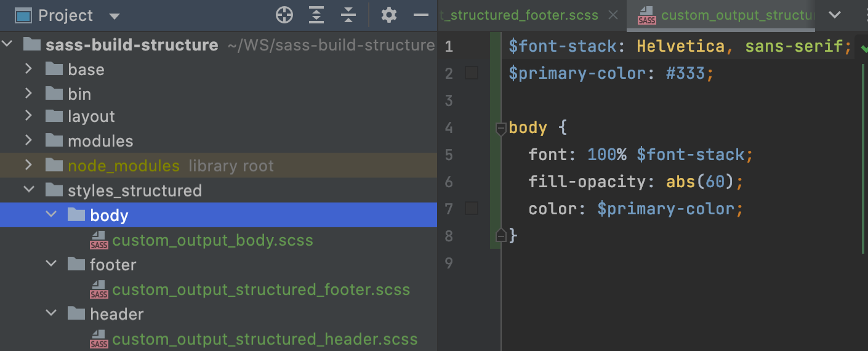The height and width of the screenshot is (351, 868).
Task: Collapse the body code block fold marker
Action: click(500, 128)
